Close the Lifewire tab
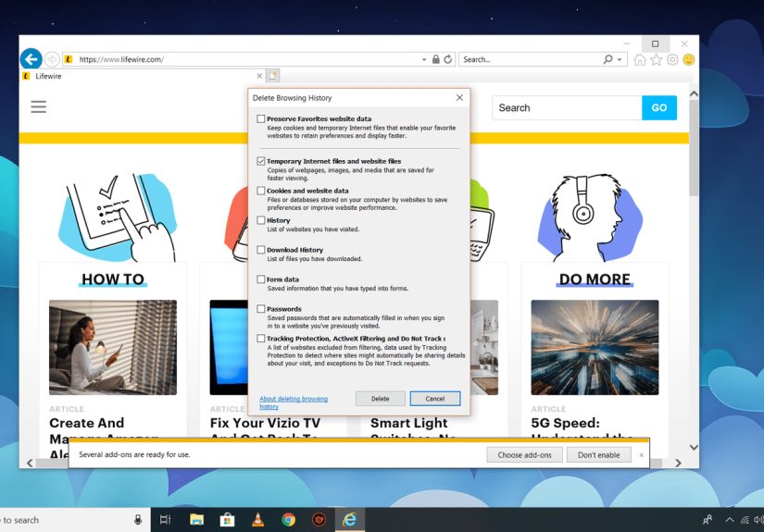The height and width of the screenshot is (532, 764). coord(259,76)
